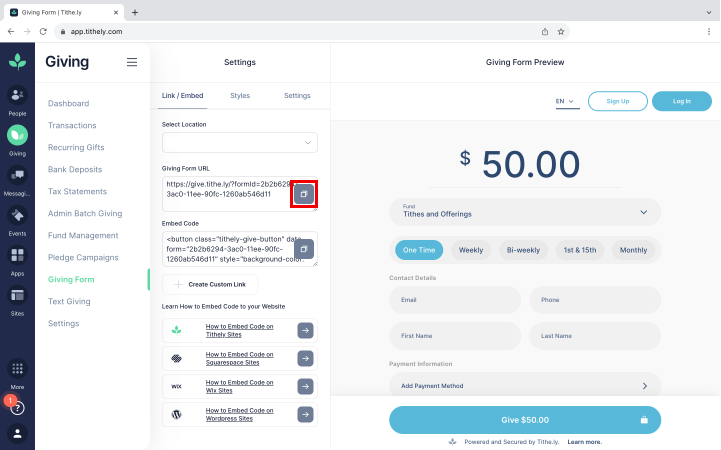This screenshot has width=721, height=450.
Task: Expand Add Payment Method
Action: (525, 386)
